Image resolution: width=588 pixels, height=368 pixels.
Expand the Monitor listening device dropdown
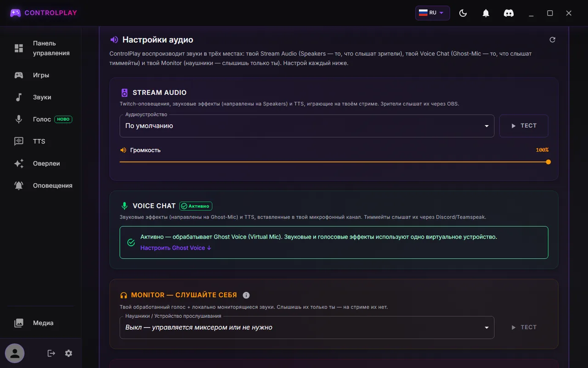click(x=307, y=328)
